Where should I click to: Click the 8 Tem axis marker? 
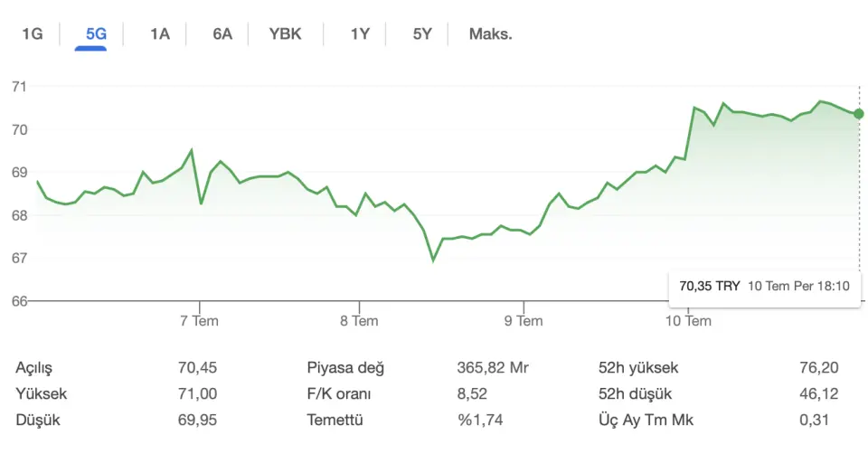pos(359,320)
